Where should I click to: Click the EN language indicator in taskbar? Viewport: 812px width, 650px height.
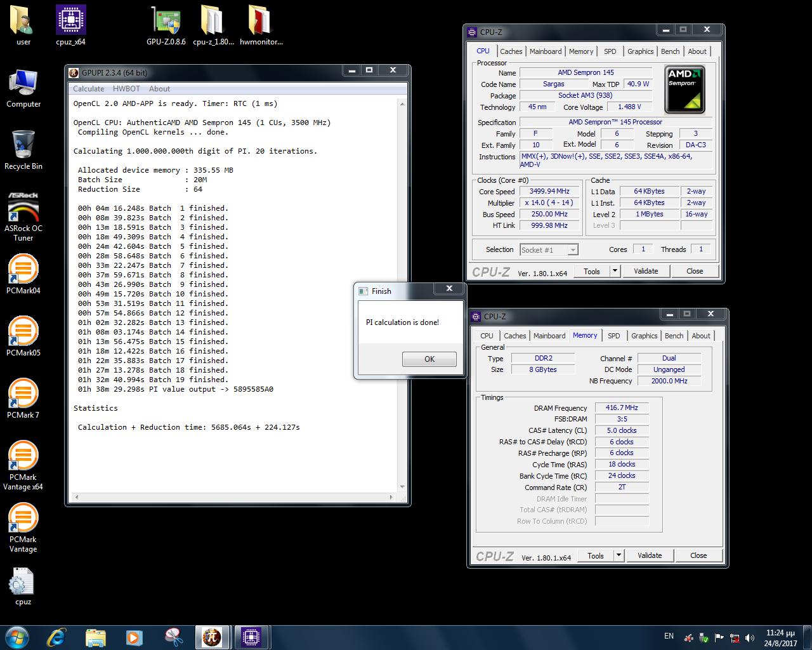[669, 636]
